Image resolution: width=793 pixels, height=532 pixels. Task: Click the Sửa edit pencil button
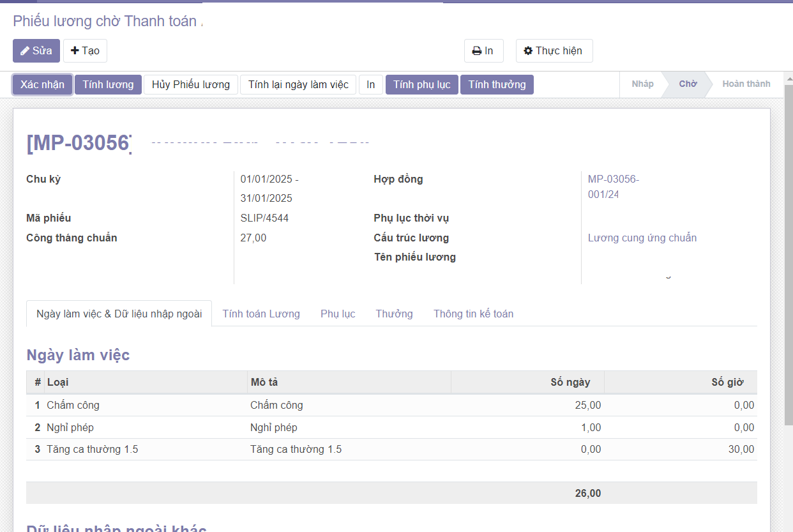click(x=36, y=51)
